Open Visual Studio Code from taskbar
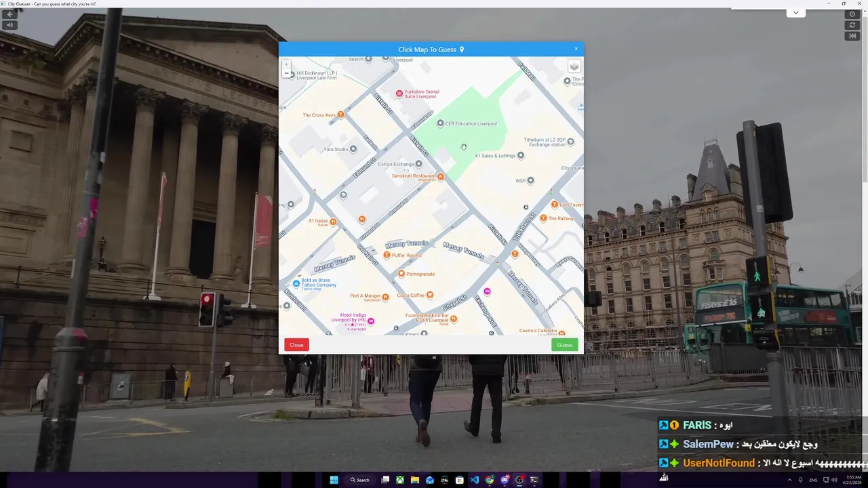The image size is (868, 488). 475,480
